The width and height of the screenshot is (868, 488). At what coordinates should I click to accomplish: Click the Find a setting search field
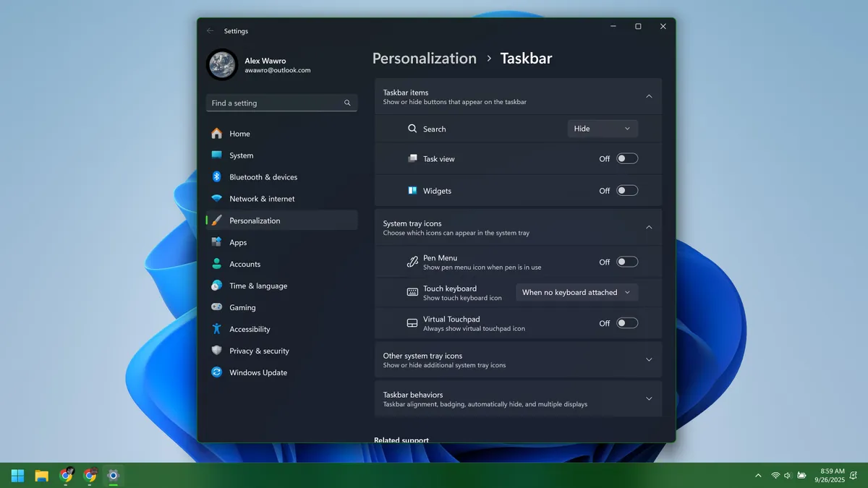pyautogui.click(x=275, y=103)
